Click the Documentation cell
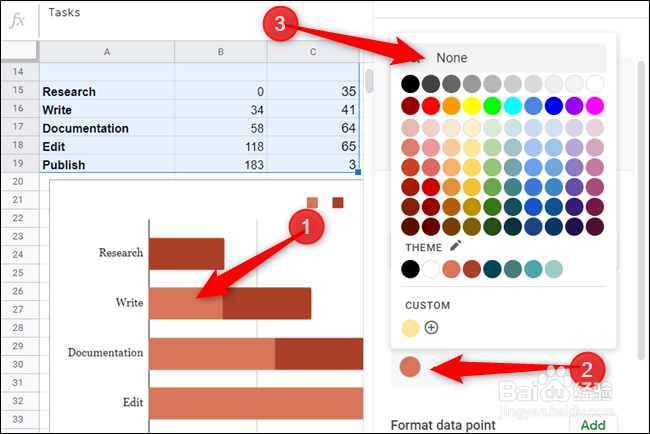Screen dimensions: 650x434 107,128
